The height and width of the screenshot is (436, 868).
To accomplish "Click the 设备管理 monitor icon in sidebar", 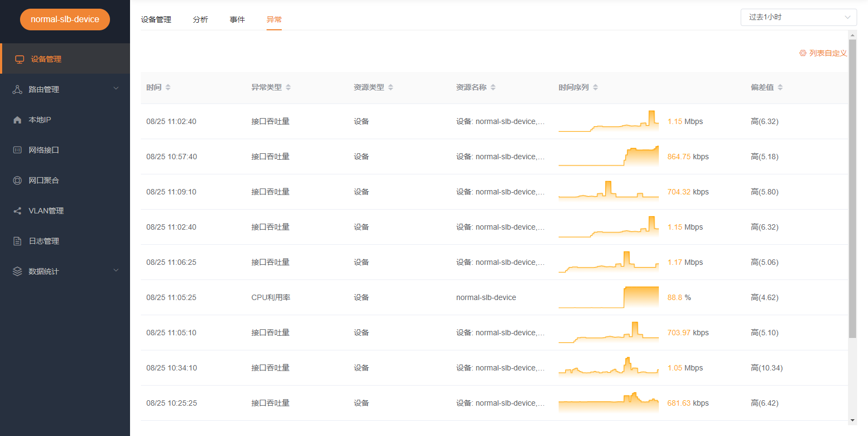I will tap(20, 59).
